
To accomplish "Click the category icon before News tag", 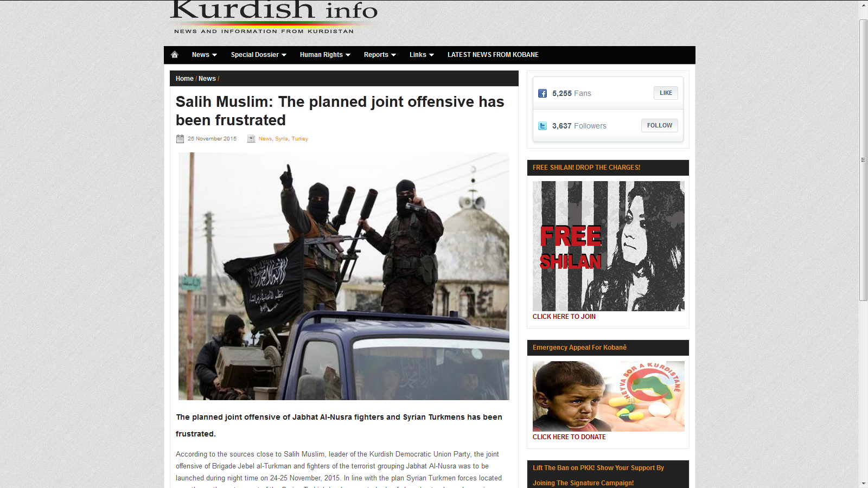I will [251, 139].
